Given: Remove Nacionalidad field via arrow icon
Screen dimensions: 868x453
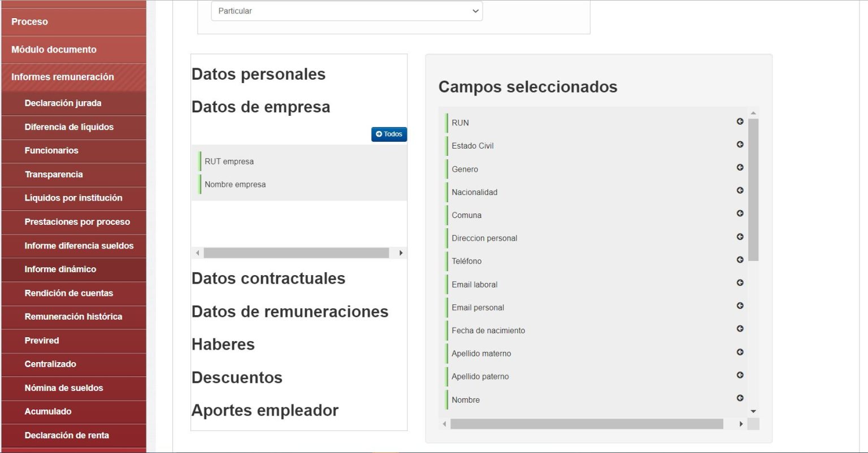Looking at the screenshot, I should (x=740, y=191).
